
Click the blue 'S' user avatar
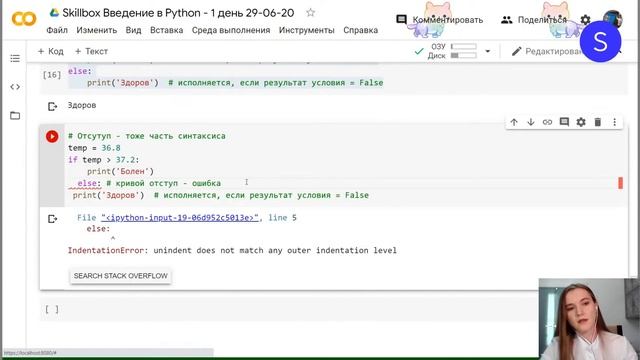600,42
